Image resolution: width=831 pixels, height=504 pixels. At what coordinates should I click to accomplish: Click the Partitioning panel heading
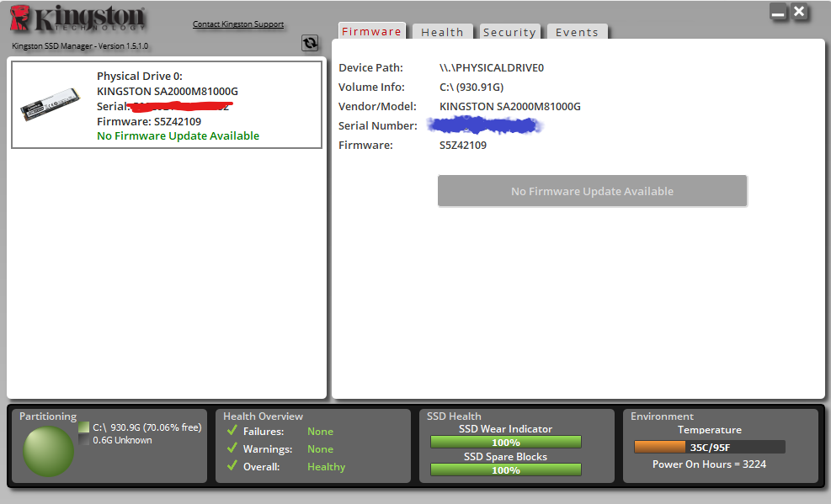click(x=48, y=416)
